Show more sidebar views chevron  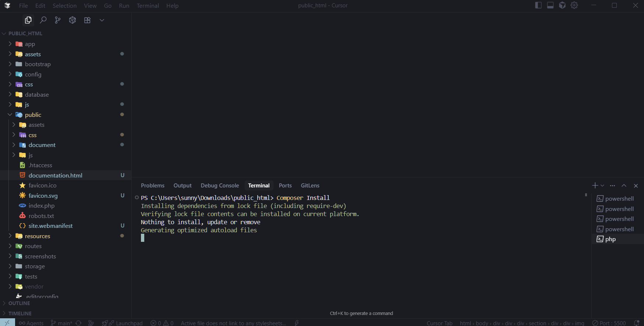pos(102,20)
